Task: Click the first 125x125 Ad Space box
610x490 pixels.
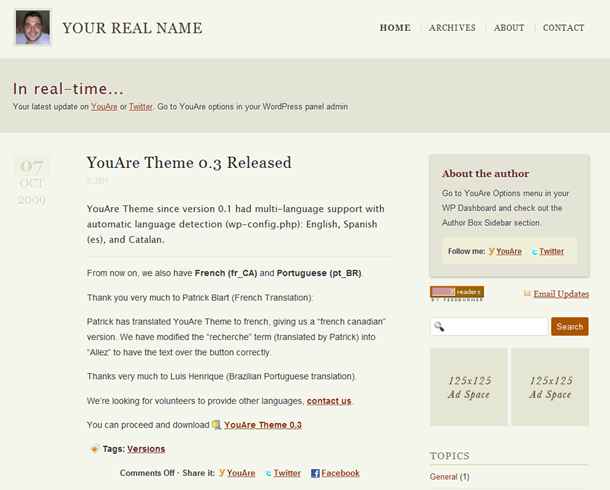Action: (469, 387)
